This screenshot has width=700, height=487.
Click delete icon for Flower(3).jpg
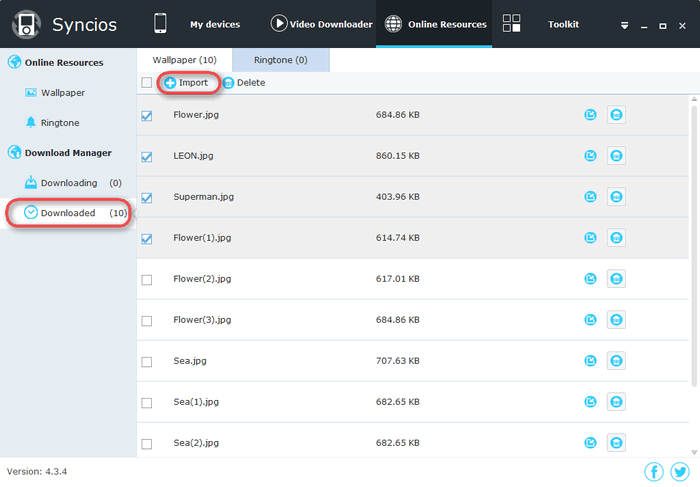click(x=616, y=320)
